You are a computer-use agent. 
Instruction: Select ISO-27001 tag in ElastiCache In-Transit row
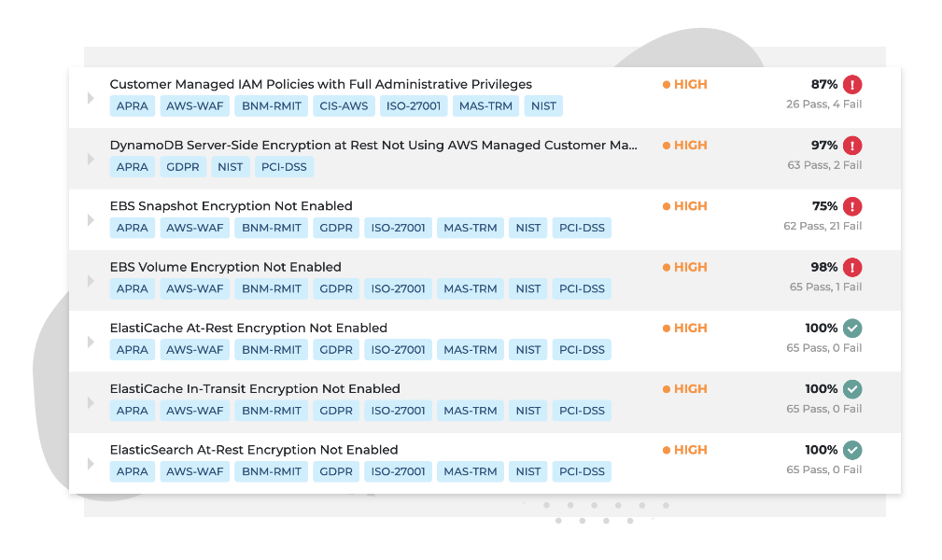398,411
